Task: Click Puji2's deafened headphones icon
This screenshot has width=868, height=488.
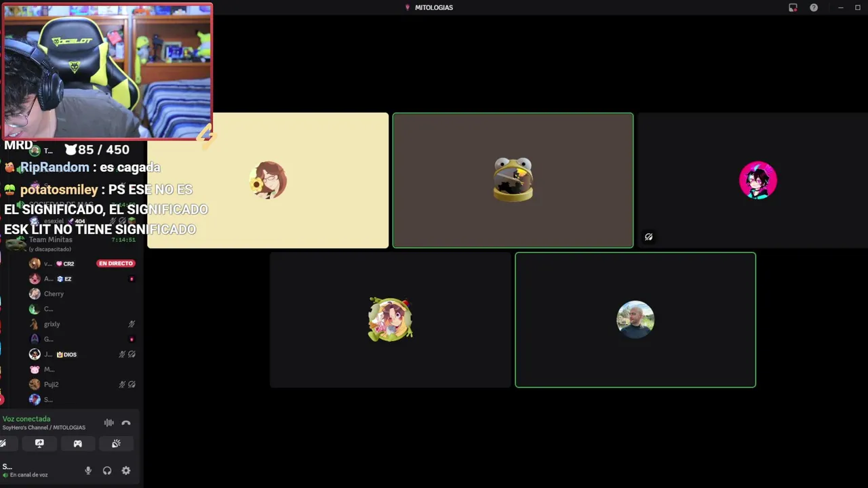Action: click(x=132, y=384)
